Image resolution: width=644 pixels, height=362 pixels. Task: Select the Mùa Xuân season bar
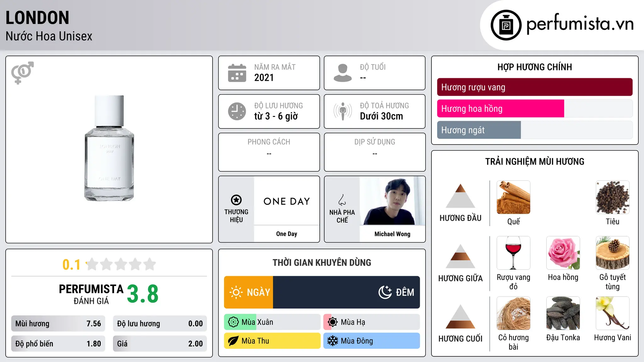click(x=272, y=322)
